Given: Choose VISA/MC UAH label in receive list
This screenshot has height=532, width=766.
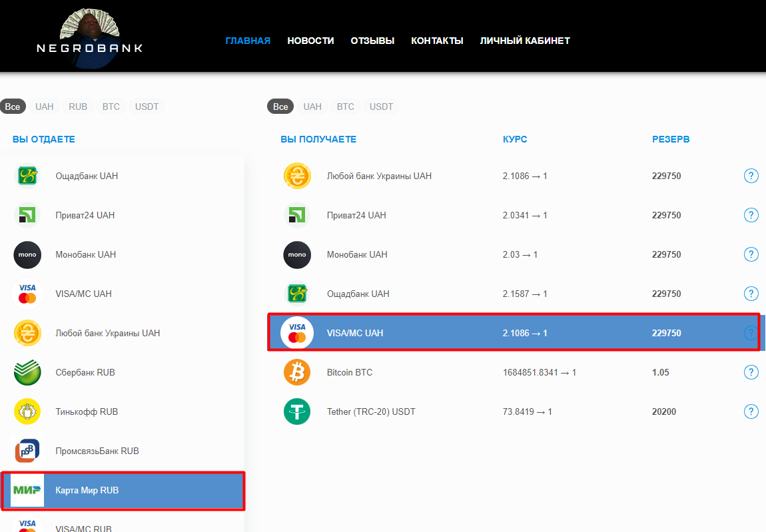Looking at the screenshot, I should 355,333.
